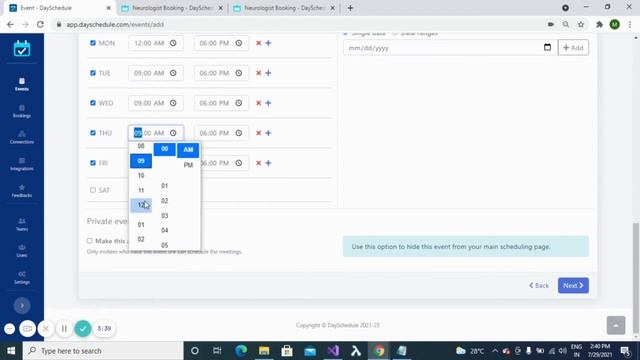
Task: Open the Teams sidebar item
Action: [x=22, y=224]
